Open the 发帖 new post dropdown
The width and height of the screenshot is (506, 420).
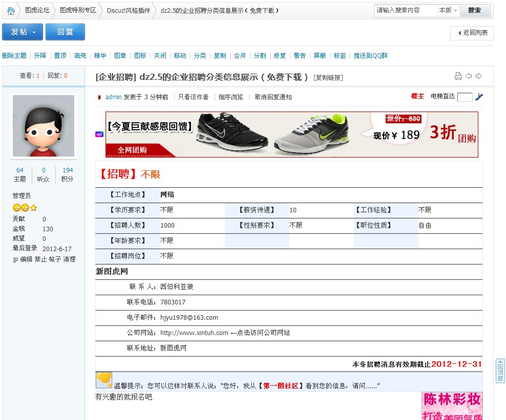point(23,32)
